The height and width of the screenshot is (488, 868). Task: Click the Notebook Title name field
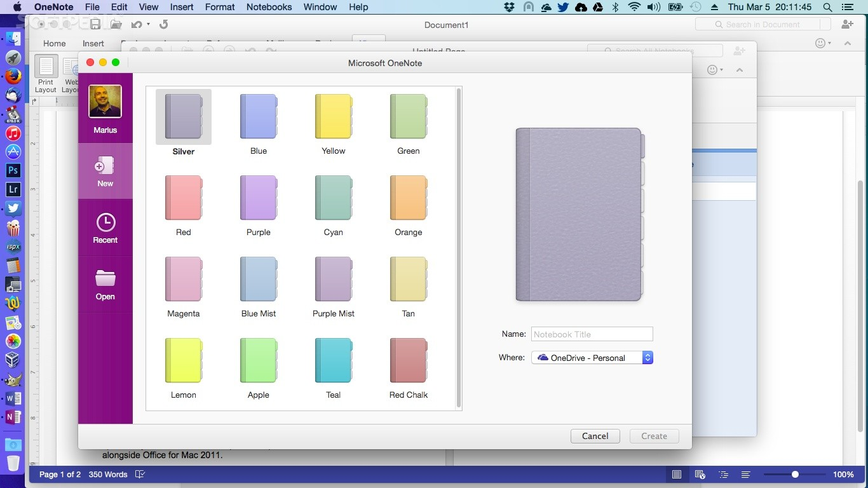point(592,334)
